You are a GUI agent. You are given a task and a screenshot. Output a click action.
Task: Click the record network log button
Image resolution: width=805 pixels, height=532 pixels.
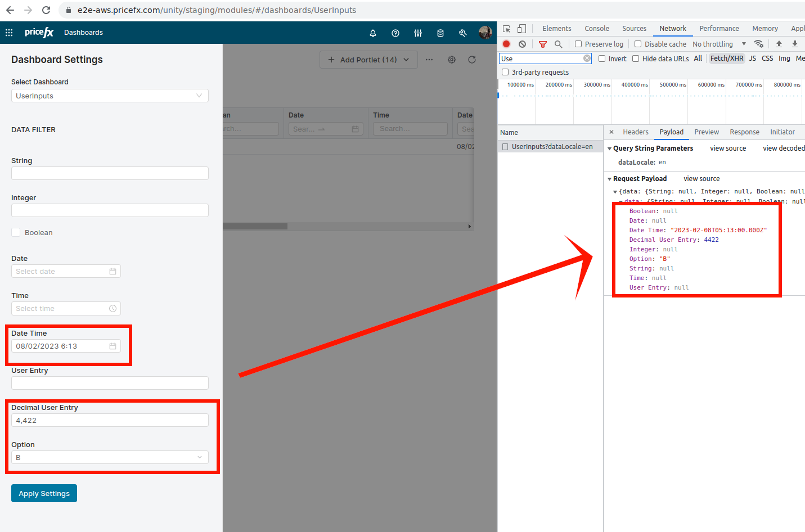[x=506, y=44]
